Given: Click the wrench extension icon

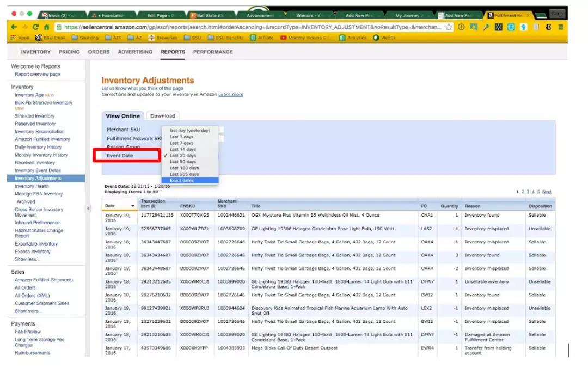Looking at the screenshot, I should tap(486, 27).
